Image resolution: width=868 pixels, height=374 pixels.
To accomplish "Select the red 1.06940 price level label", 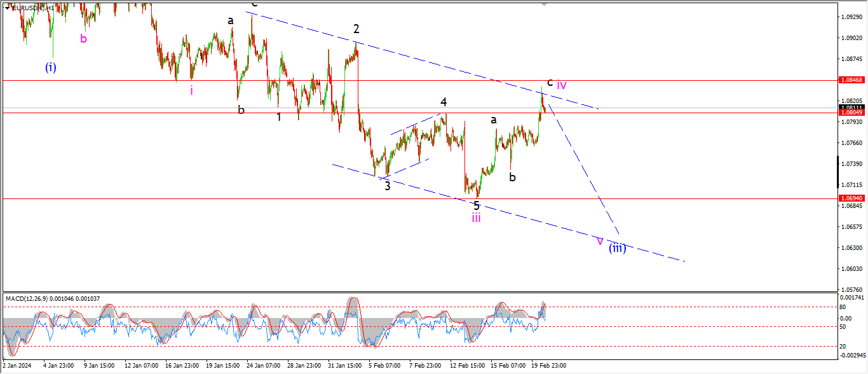I will 851,198.
